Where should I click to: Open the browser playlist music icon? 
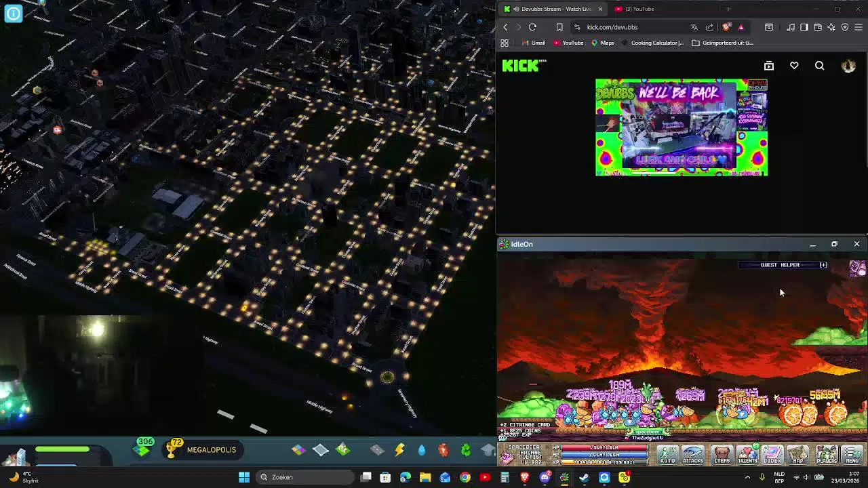(791, 27)
